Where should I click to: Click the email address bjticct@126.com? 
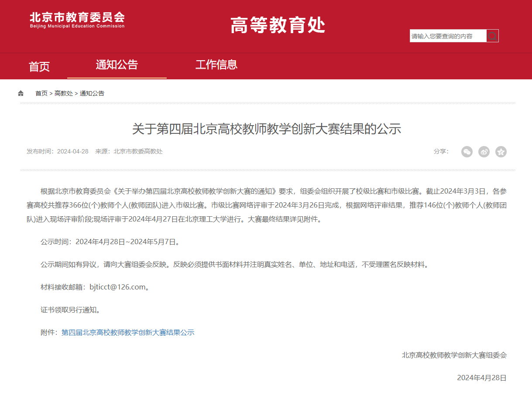tap(117, 287)
